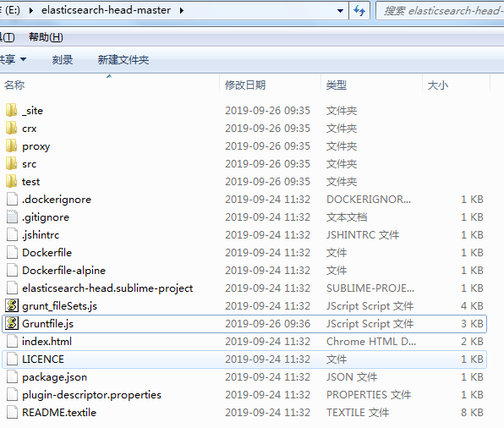Viewport: 504px width, 428px height.
Task: Click the Chrome HTML D... type cell
Action: pyautogui.click(x=371, y=341)
